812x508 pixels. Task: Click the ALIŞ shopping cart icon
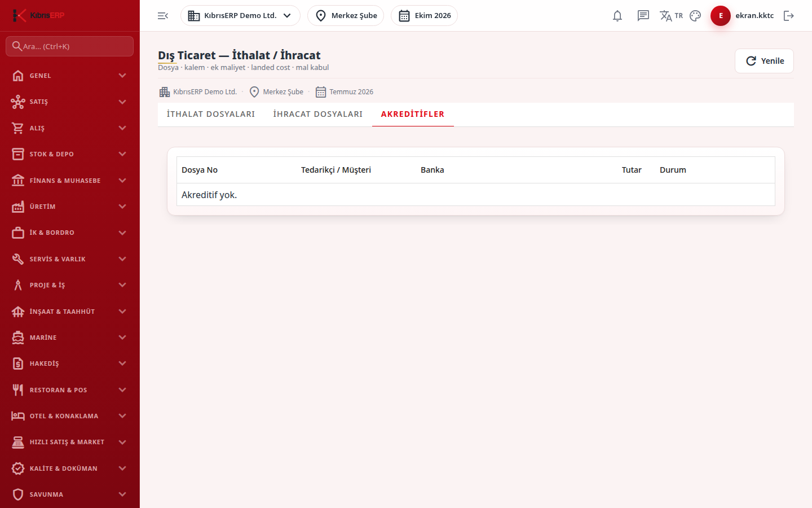tap(18, 128)
